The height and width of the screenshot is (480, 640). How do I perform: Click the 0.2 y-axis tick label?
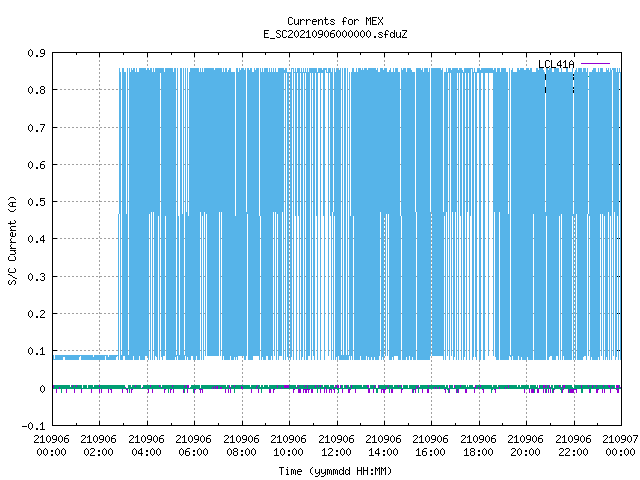tap(36, 314)
